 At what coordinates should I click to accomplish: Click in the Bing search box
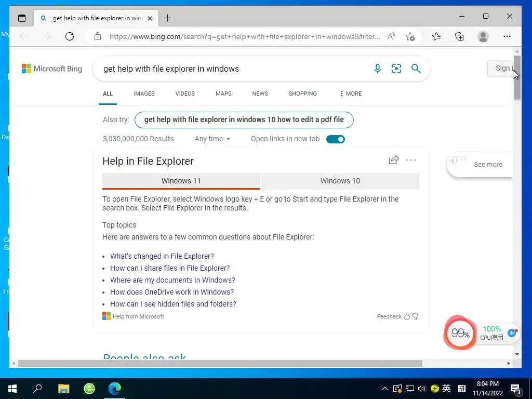pyautogui.click(x=234, y=69)
